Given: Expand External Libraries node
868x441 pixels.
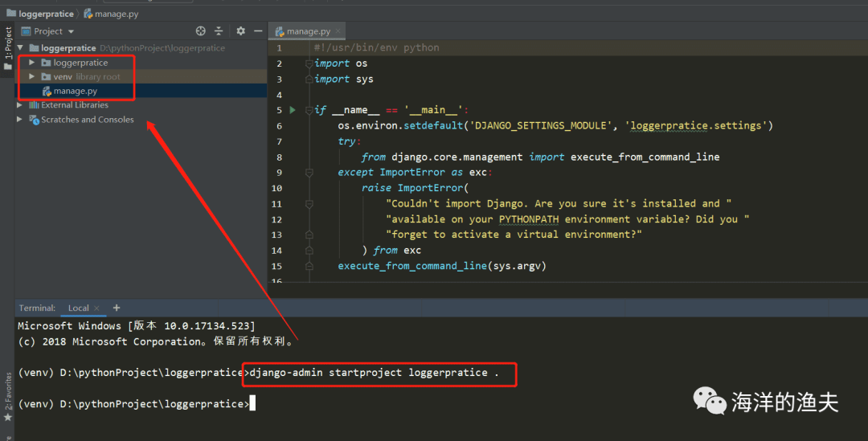Looking at the screenshot, I should click(20, 104).
